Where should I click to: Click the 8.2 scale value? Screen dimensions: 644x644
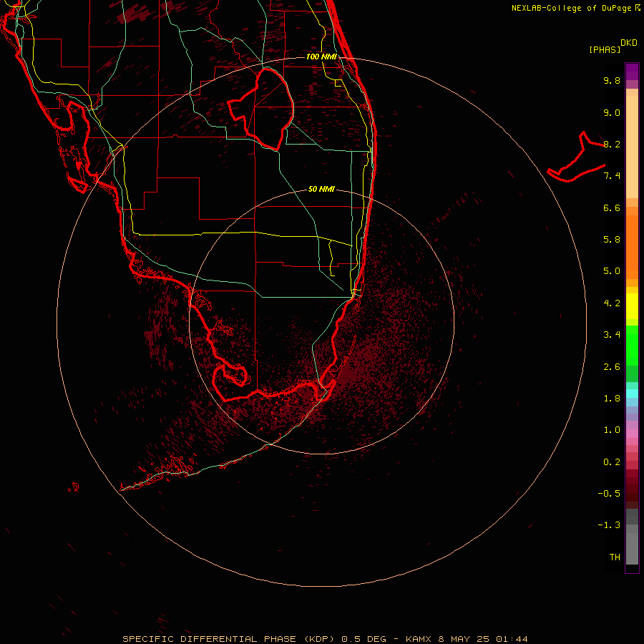click(612, 144)
